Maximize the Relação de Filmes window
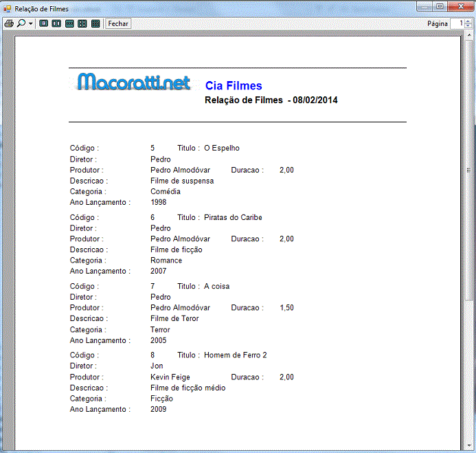 point(440,6)
